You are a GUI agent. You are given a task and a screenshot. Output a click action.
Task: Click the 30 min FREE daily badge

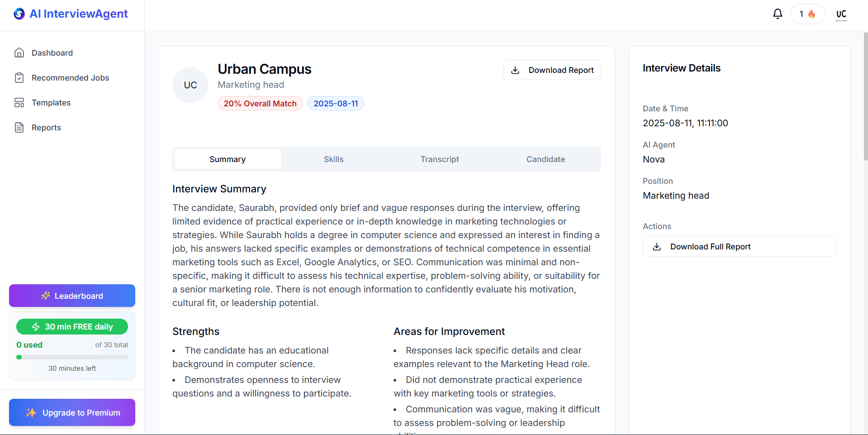pyautogui.click(x=72, y=327)
